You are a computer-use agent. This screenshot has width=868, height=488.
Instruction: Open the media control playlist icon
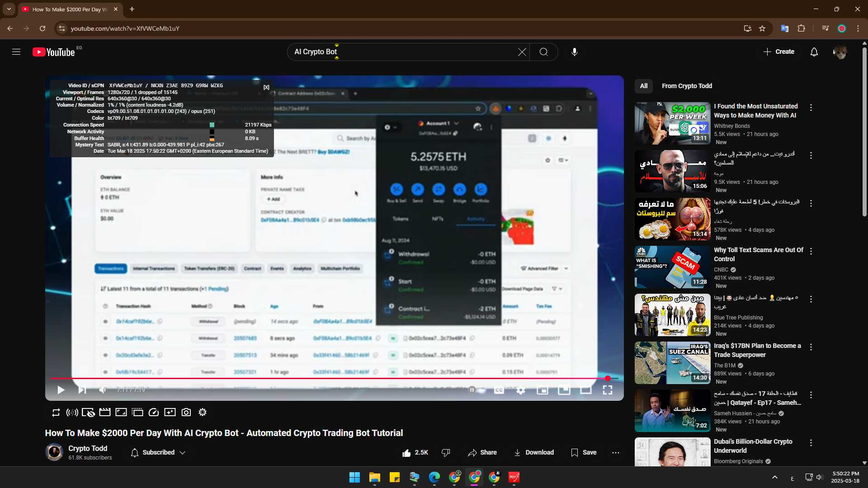click(826, 28)
